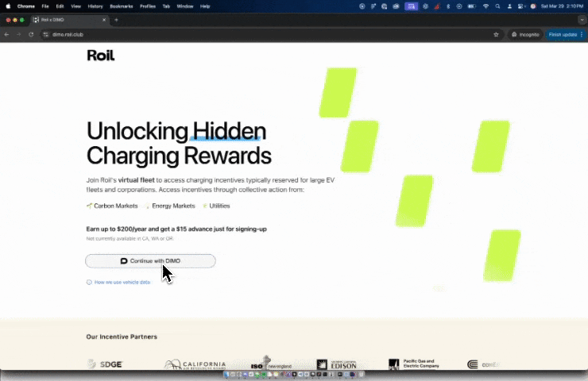588x381 pixels.
Task: Open the Tab menu
Action: 166,6
